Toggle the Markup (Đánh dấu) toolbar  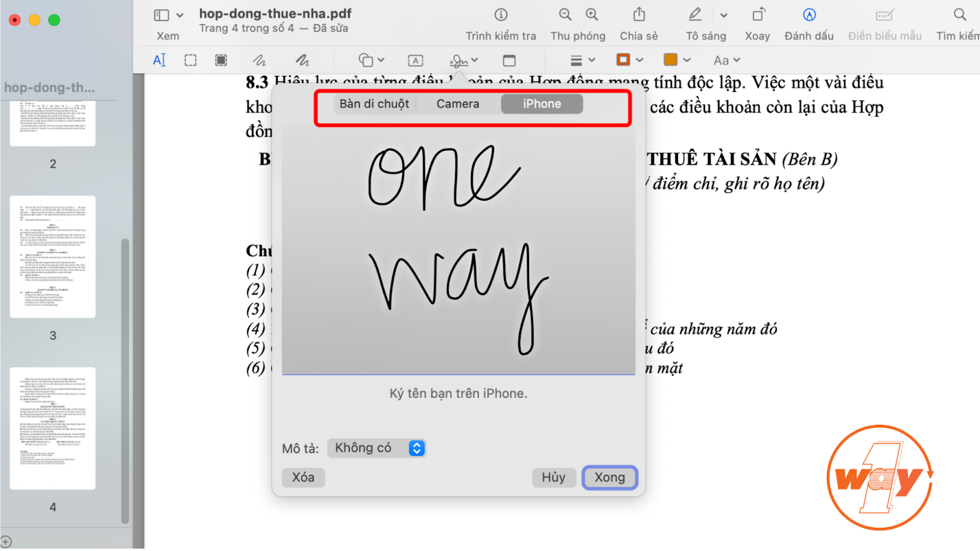(x=809, y=15)
